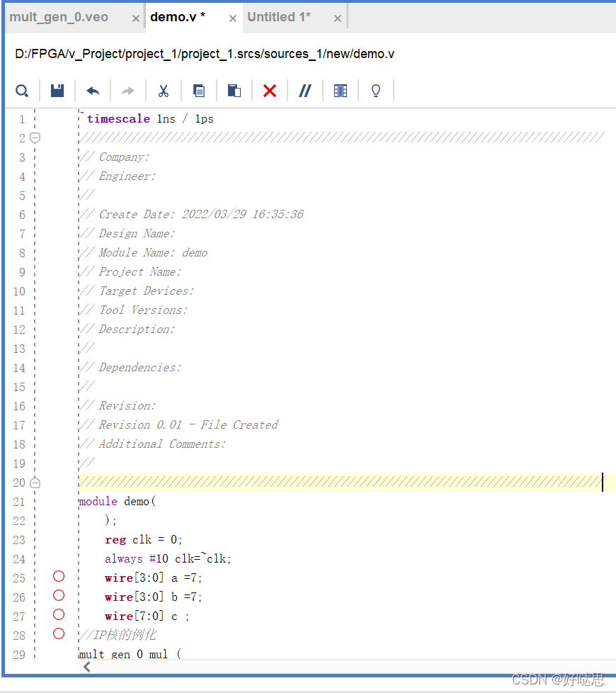616x693 pixels.
Task: Click the 'wire[7:0] c ;' line
Action: click(x=147, y=616)
